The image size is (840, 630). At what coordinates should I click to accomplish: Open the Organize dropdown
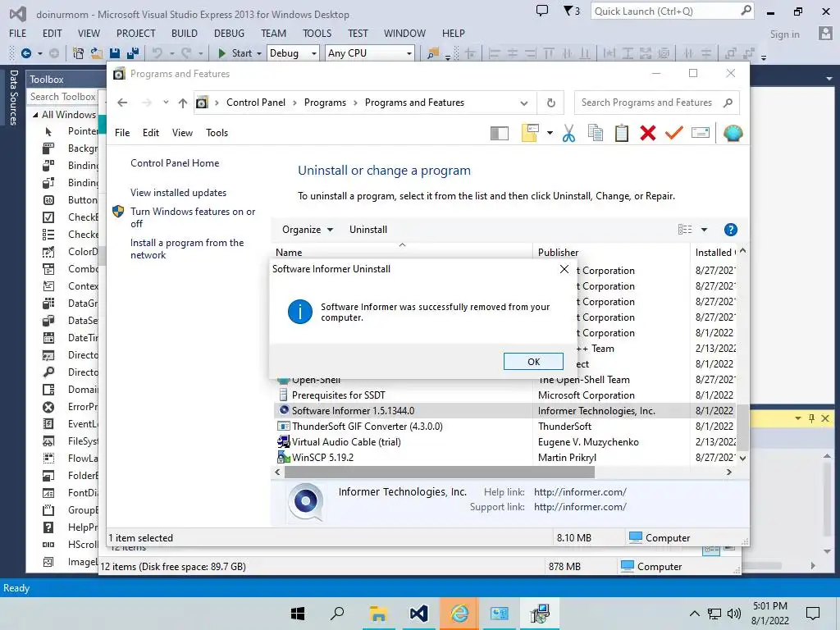pos(308,230)
